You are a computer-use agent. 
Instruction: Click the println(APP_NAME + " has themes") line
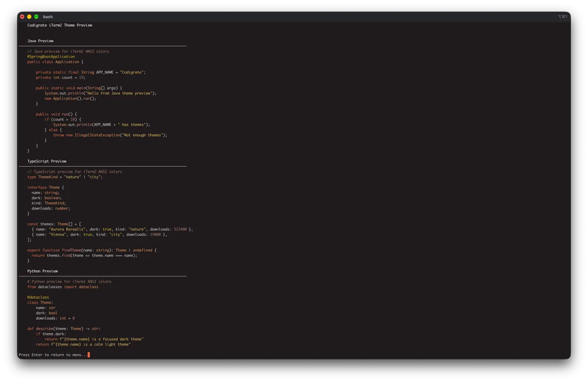point(101,125)
